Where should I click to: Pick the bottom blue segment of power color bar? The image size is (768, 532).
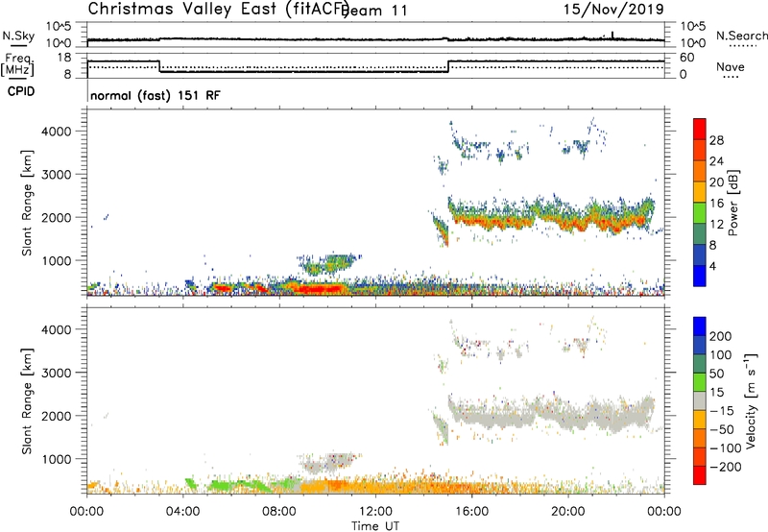point(700,276)
